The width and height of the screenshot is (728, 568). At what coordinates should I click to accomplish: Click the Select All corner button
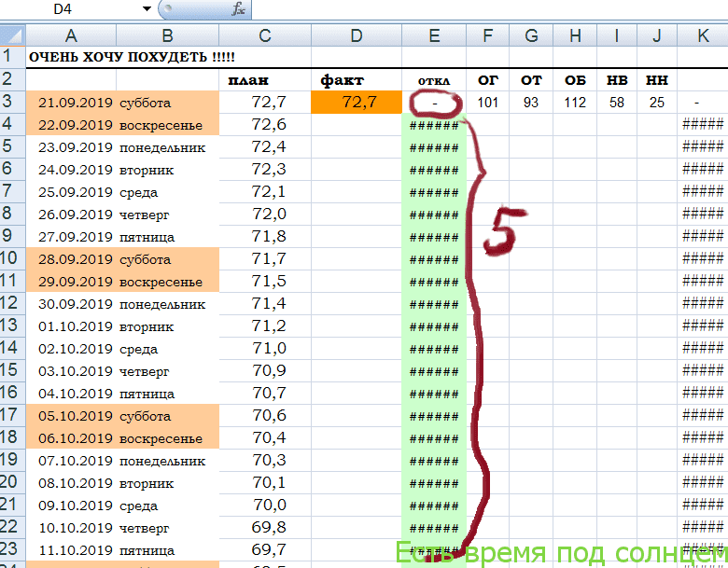coord(12,35)
